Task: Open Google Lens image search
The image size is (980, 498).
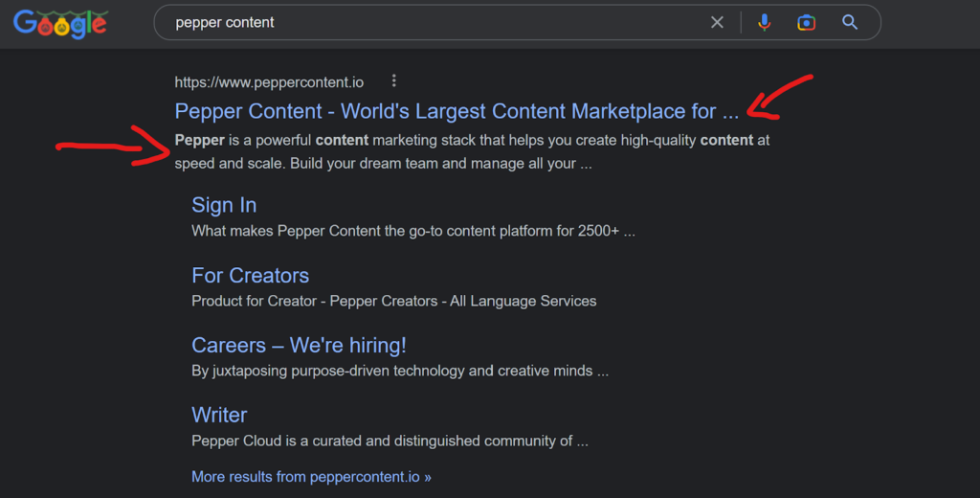Action: tap(807, 23)
